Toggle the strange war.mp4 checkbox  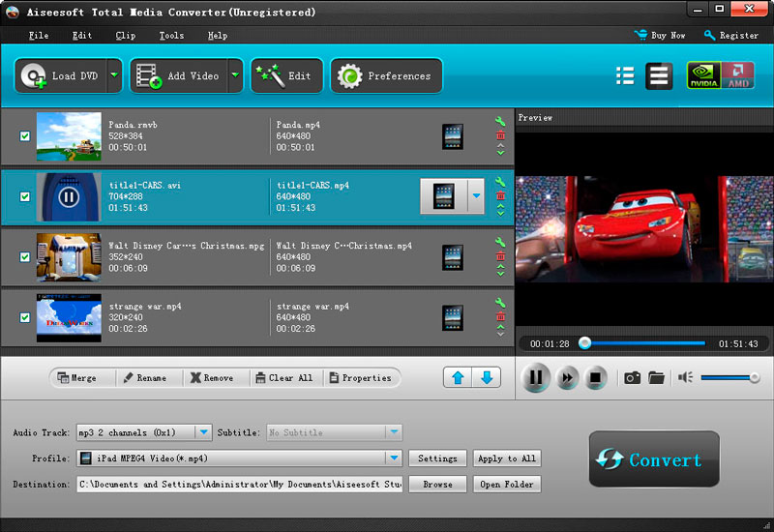coord(25,317)
